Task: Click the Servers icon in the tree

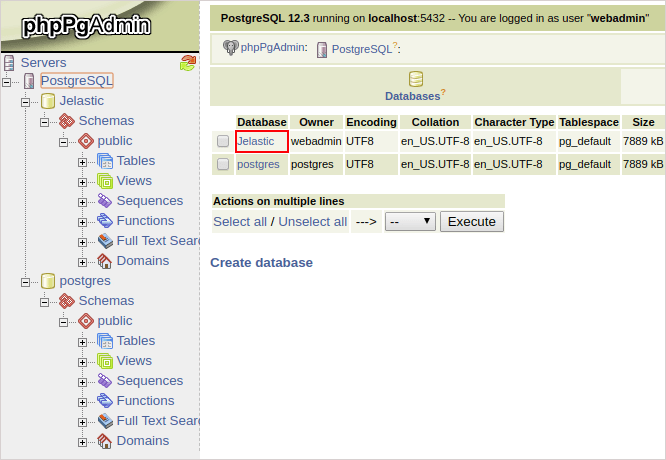Action: [x=9, y=63]
